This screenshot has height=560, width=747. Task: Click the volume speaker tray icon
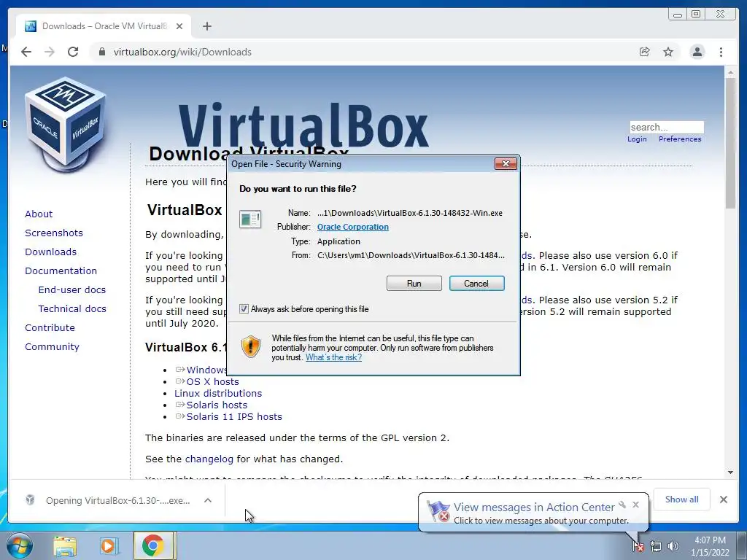tap(673, 546)
